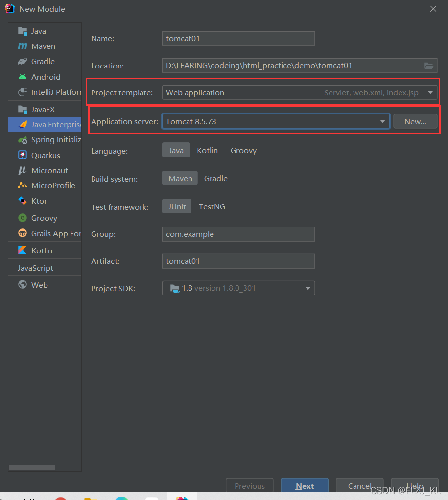Select JUnit test framework
Image resolution: width=448 pixels, height=500 pixels.
coord(177,206)
